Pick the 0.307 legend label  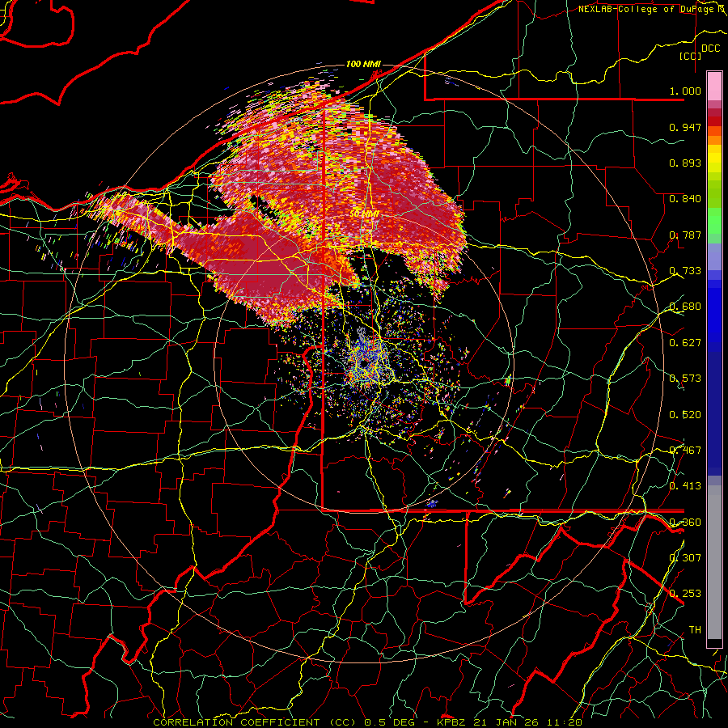(x=685, y=558)
